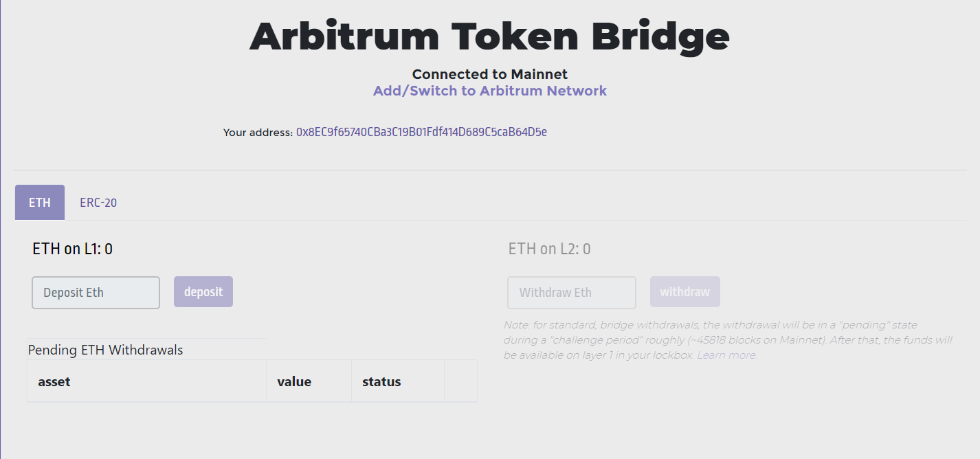Click the ETH on L2 balance label
The width and height of the screenshot is (980, 459).
[x=550, y=249]
